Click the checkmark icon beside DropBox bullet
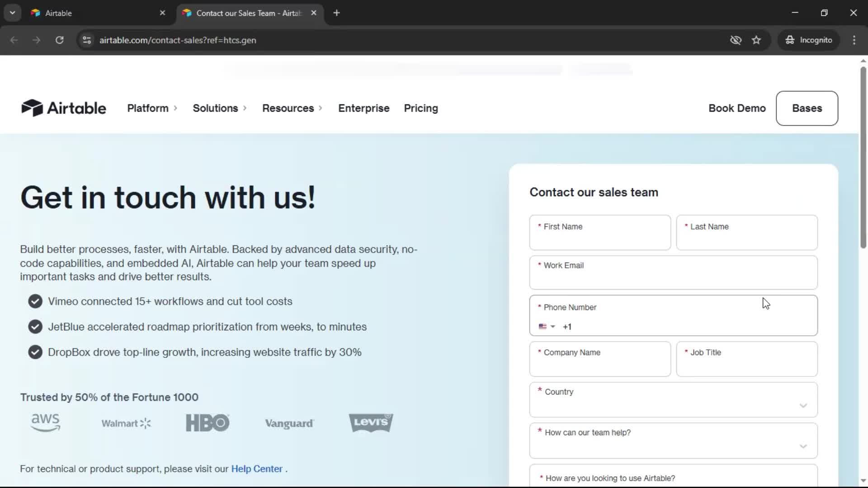The image size is (868, 488). (x=35, y=352)
